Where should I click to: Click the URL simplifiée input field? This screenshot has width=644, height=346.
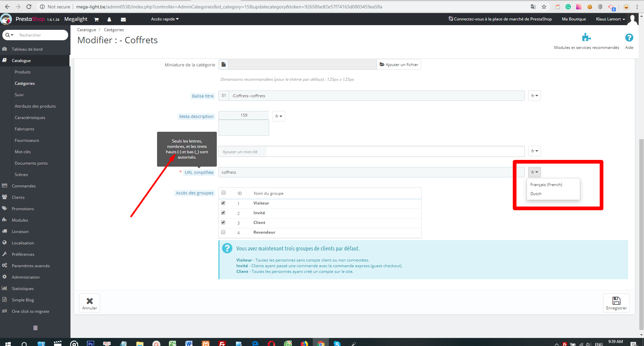pos(371,172)
